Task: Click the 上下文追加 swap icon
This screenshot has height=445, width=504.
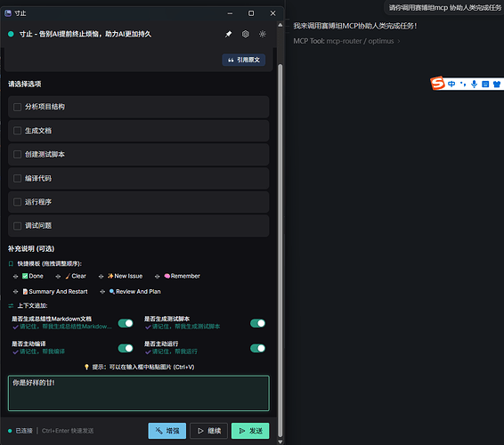Action: (x=11, y=306)
